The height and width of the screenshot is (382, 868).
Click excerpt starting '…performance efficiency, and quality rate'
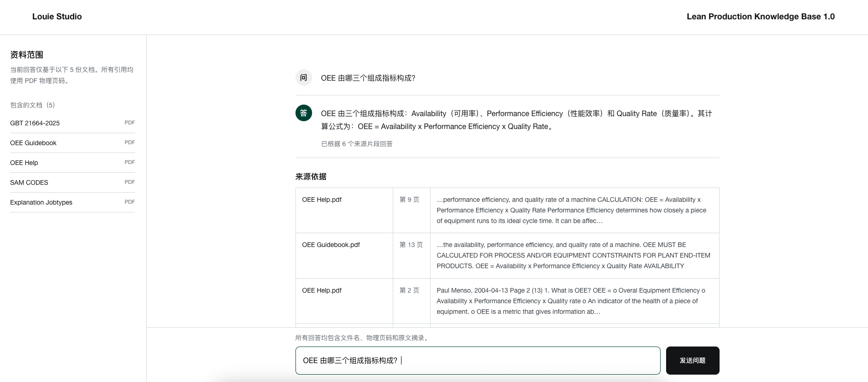click(x=572, y=210)
